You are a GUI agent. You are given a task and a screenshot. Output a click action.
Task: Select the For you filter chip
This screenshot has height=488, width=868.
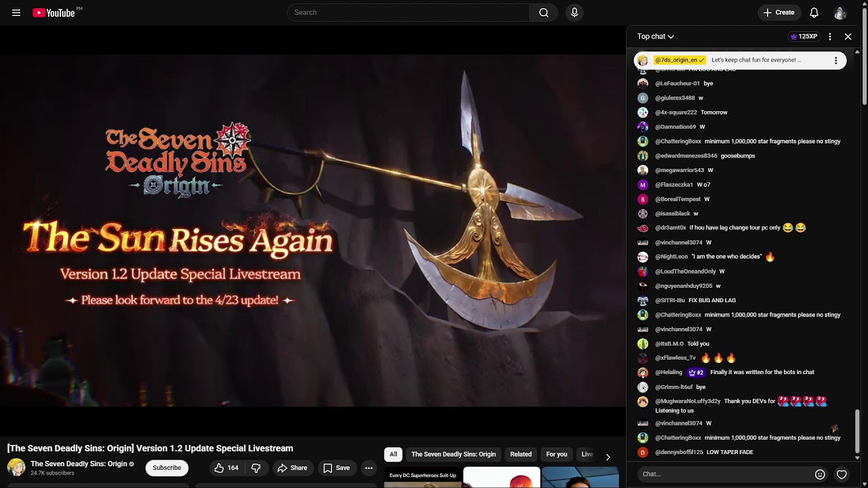(557, 454)
